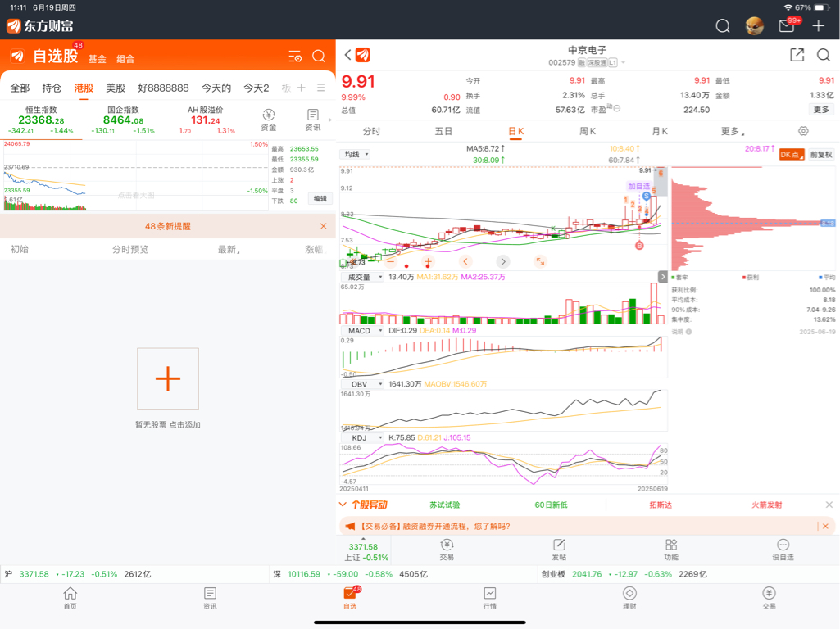Tap the 加自选 label on chart
This screenshot has height=629, width=840.
point(639,186)
